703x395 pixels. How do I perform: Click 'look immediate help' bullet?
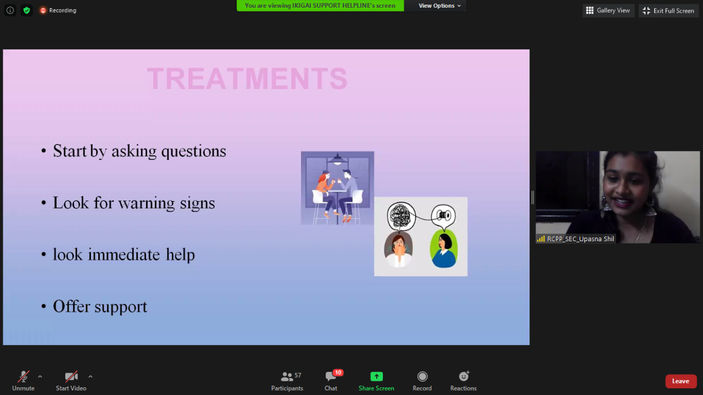pyautogui.click(x=124, y=255)
